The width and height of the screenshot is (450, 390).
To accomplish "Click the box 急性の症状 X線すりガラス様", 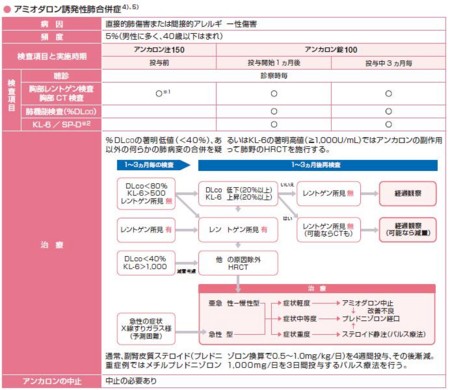I will pyautogui.click(x=146, y=329).
